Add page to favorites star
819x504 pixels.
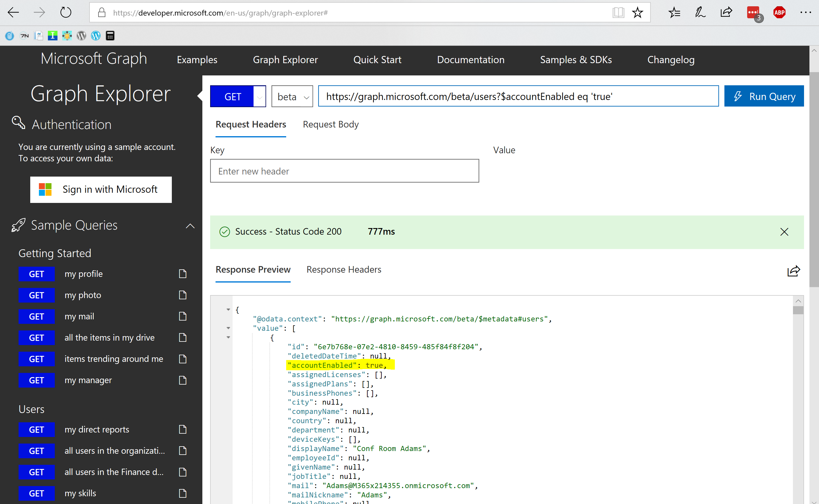click(637, 13)
